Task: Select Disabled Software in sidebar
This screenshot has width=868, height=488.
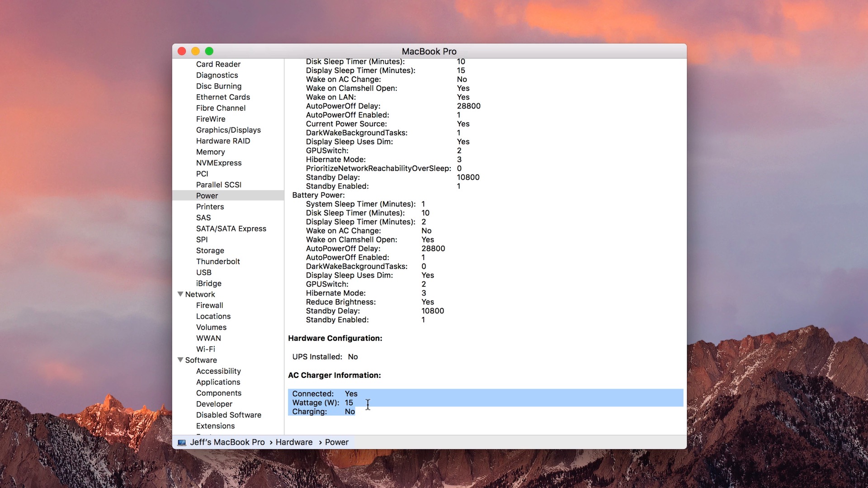Action: click(x=228, y=415)
